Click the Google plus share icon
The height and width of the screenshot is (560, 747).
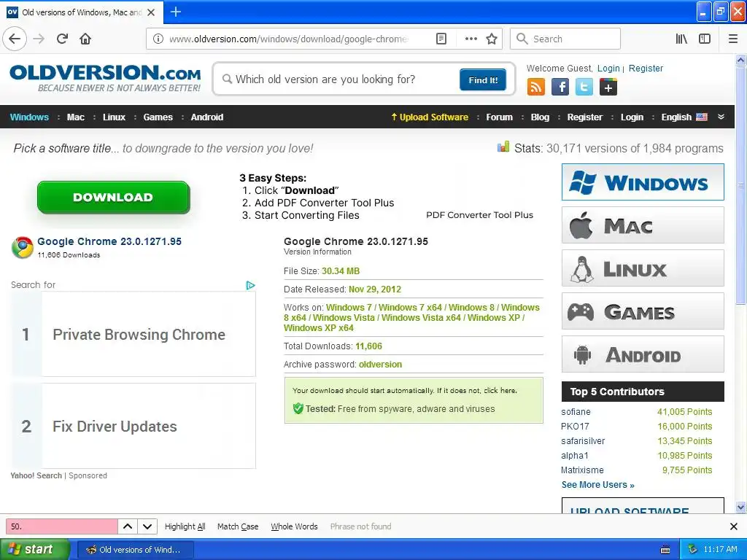point(608,87)
